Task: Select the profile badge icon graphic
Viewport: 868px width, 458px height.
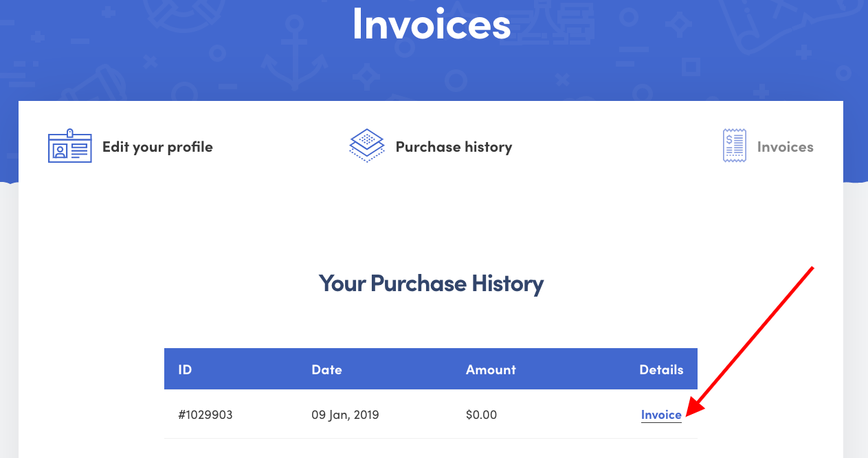Action: coord(69,146)
